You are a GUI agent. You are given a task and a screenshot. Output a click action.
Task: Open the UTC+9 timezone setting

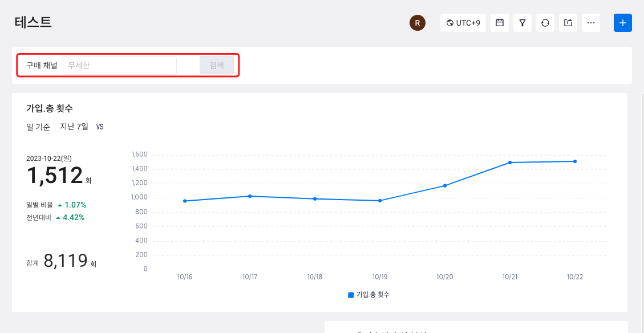click(463, 23)
